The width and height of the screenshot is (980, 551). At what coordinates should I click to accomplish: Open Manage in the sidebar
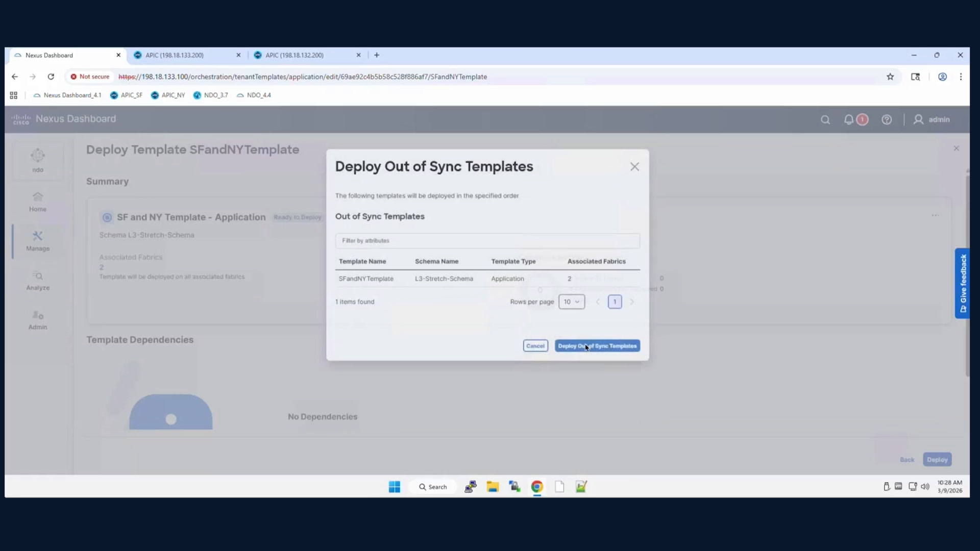[x=38, y=241]
